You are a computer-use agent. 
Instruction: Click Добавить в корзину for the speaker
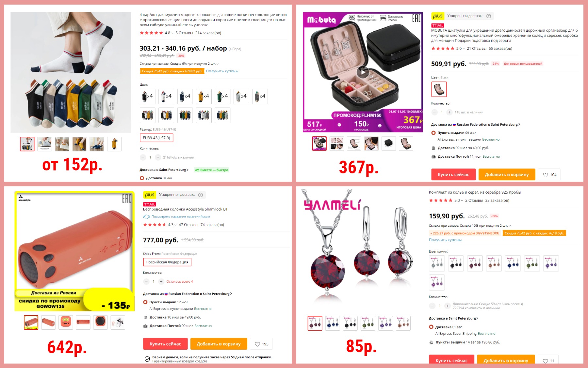click(x=219, y=344)
